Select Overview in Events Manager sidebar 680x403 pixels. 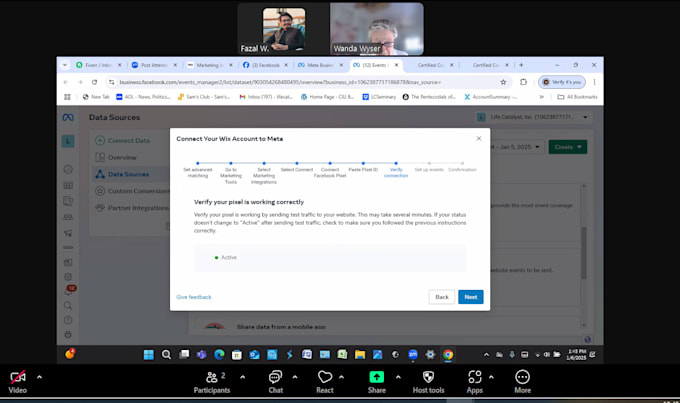[116, 157]
